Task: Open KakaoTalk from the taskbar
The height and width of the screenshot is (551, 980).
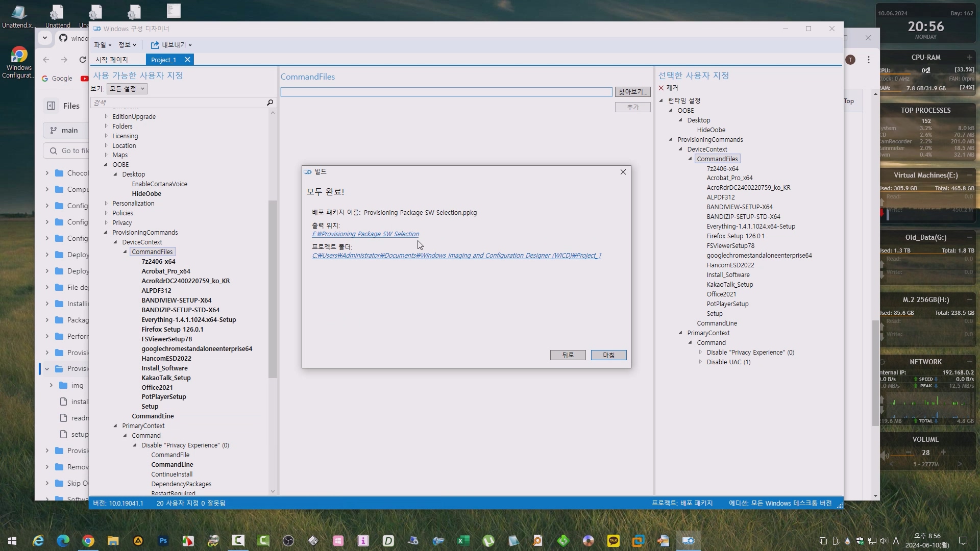Action: pyautogui.click(x=613, y=541)
